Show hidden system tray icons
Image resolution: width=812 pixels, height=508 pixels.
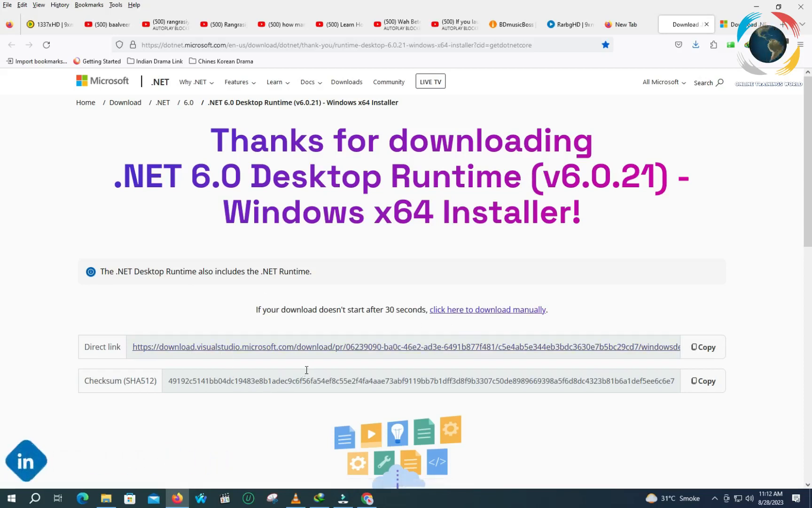pyautogui.click(x=715, y=498)
